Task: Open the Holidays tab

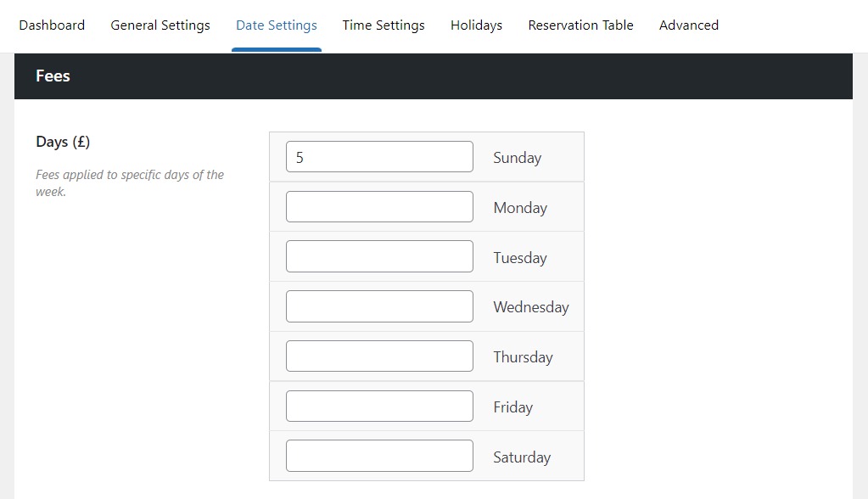Action: (476, 25)
